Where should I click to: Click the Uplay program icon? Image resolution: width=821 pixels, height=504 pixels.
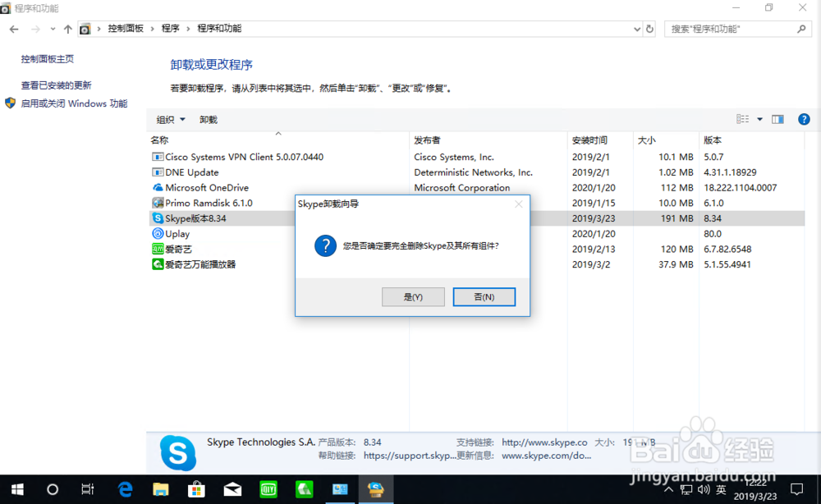tap(158, 233)
